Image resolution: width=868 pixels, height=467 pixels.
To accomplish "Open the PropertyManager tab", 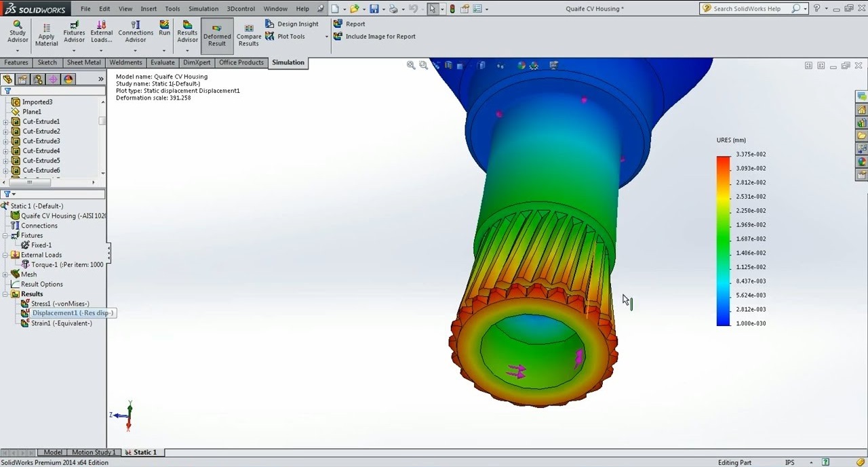I will (22, 79).
